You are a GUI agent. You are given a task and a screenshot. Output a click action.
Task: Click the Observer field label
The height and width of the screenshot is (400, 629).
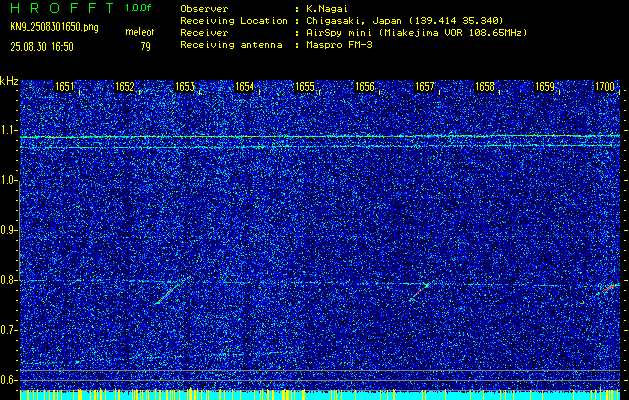click(x=205, y=9)
